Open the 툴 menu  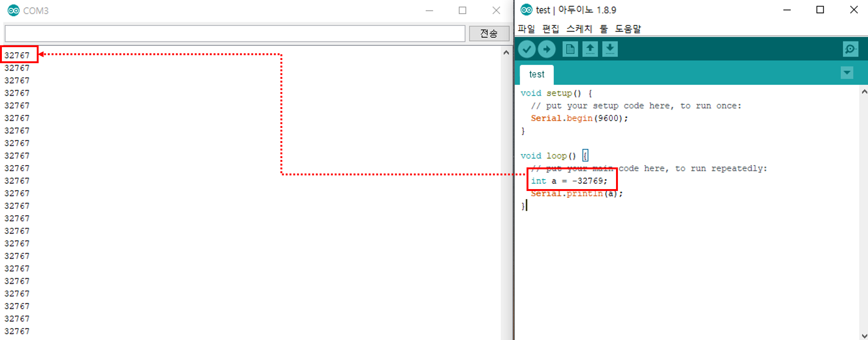603,29
